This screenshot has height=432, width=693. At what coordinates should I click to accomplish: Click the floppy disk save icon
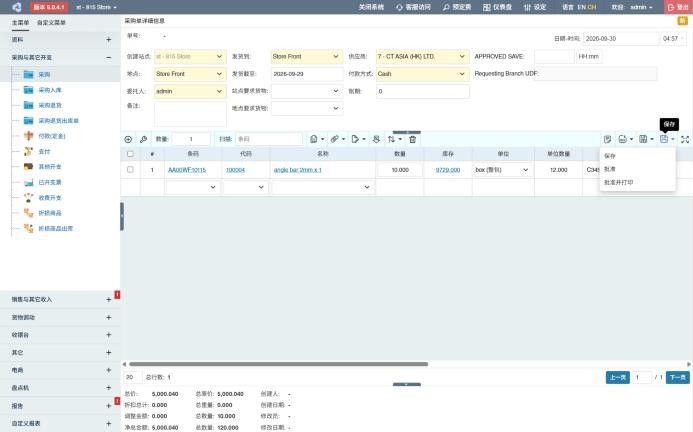tap(664, 139)
